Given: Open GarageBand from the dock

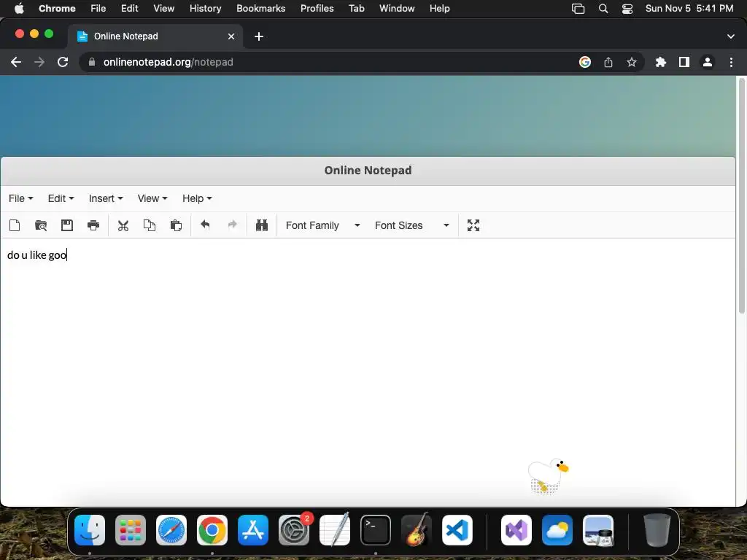Looking at the screenshot, I should pos(417,529).
